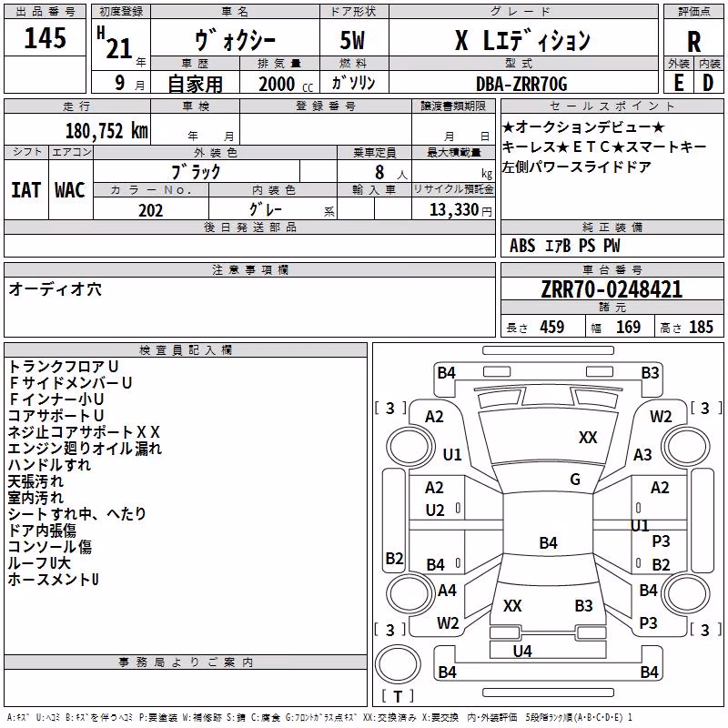
Task: Click the キーレス★ETC★スマートキー line
Action: tap(604, 147)
